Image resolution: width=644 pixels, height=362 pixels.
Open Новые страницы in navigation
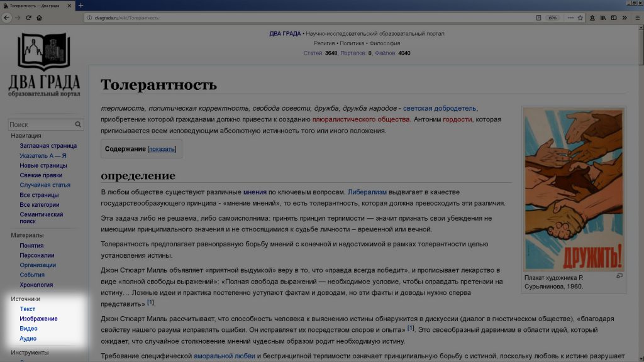(x=43, y=165)
